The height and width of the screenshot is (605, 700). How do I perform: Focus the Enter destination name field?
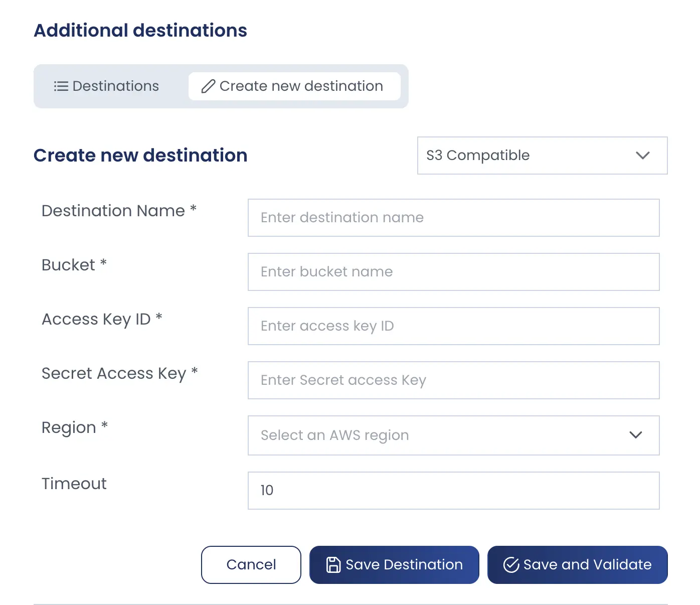point(453,218)
